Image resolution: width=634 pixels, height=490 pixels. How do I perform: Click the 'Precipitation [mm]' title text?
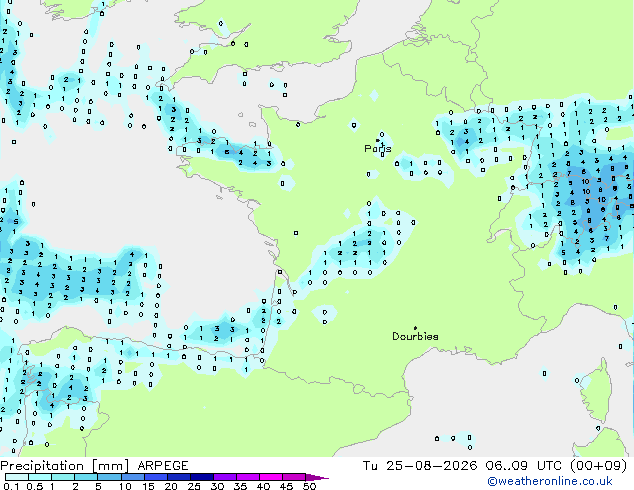[65, 466]
